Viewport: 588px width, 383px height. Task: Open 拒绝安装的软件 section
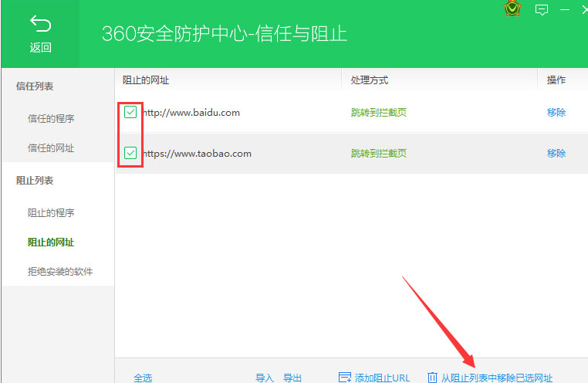(60, 271)
